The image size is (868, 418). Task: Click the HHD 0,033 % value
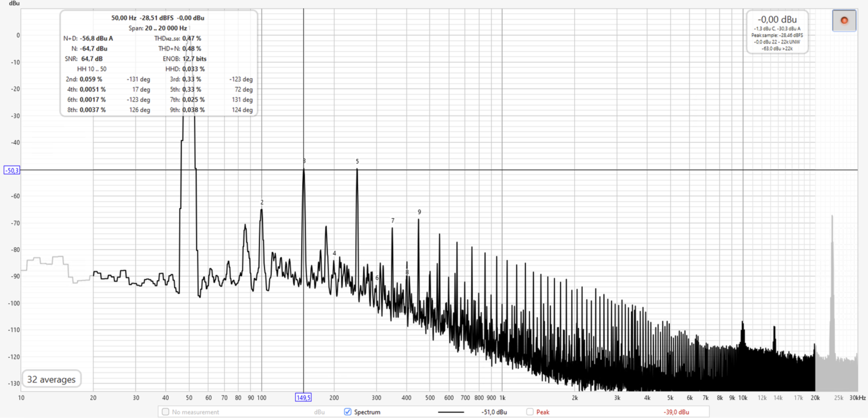(193, 69)
